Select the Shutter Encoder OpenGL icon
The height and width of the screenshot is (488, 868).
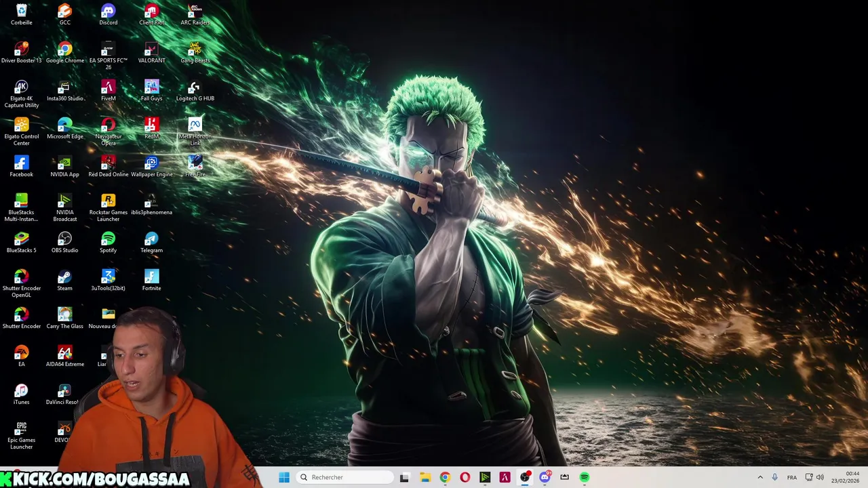point(21,284)
